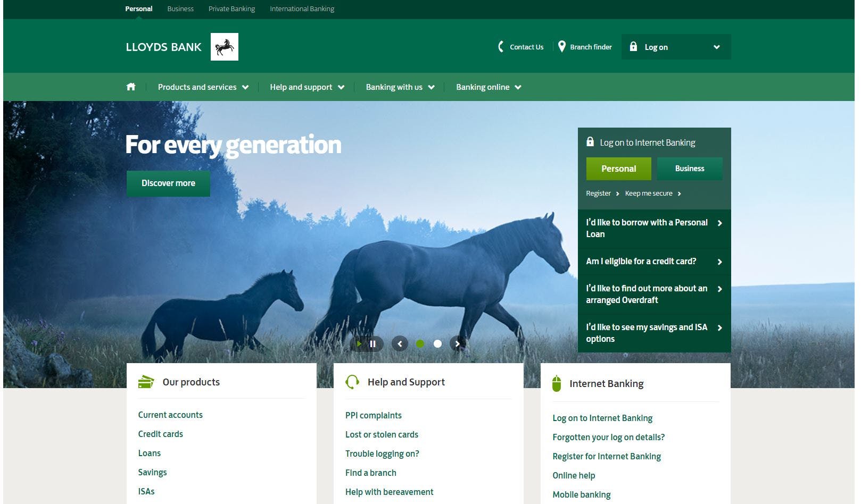Switch to Business Internet Banking log on
Screen dimensions: 861x504
(689, 169)
